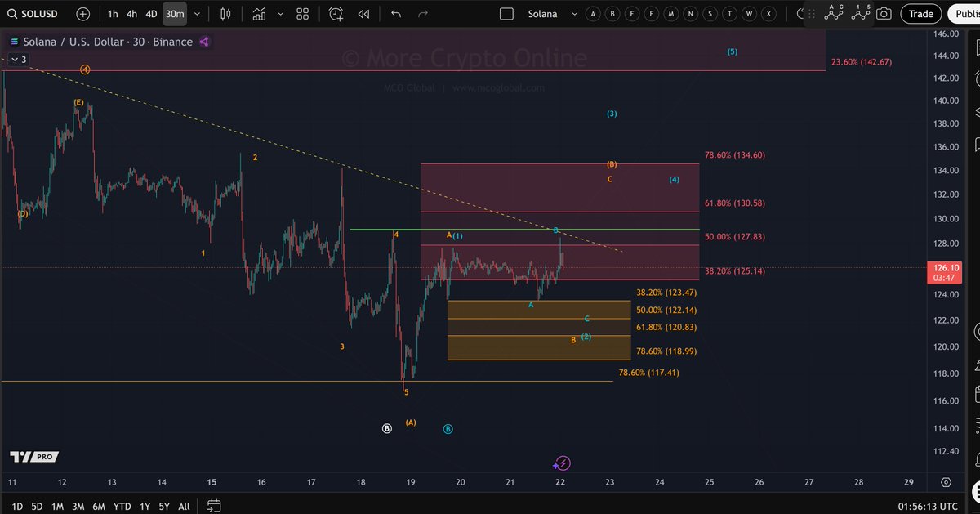Grab the floating drawing toolbar handle

812,14
